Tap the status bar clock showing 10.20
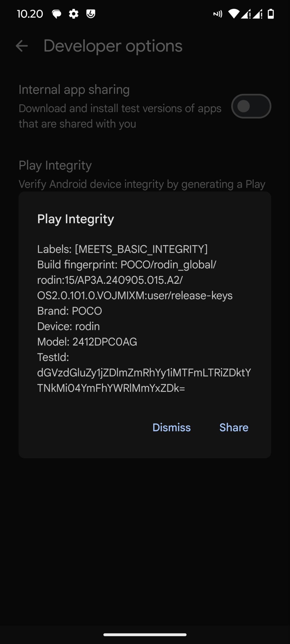This screenshot has height=644, width=290. pos(30,14)
